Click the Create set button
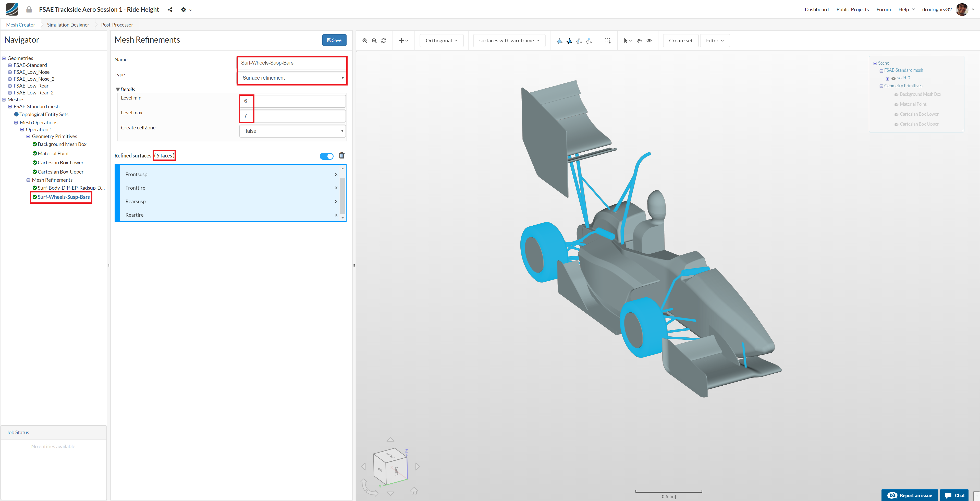980x501 pixels. 680,41
